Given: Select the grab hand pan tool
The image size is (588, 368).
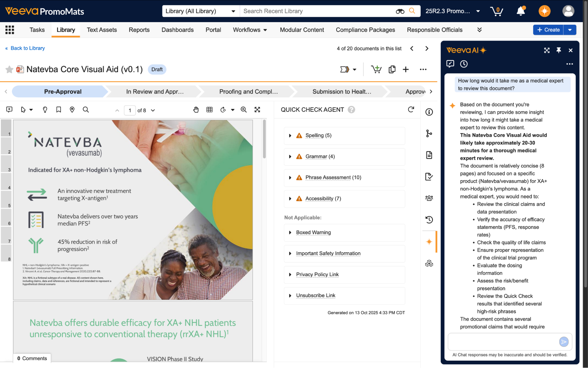Looking at the screenshot, I should pyautogui.click(x=196, y=110).
